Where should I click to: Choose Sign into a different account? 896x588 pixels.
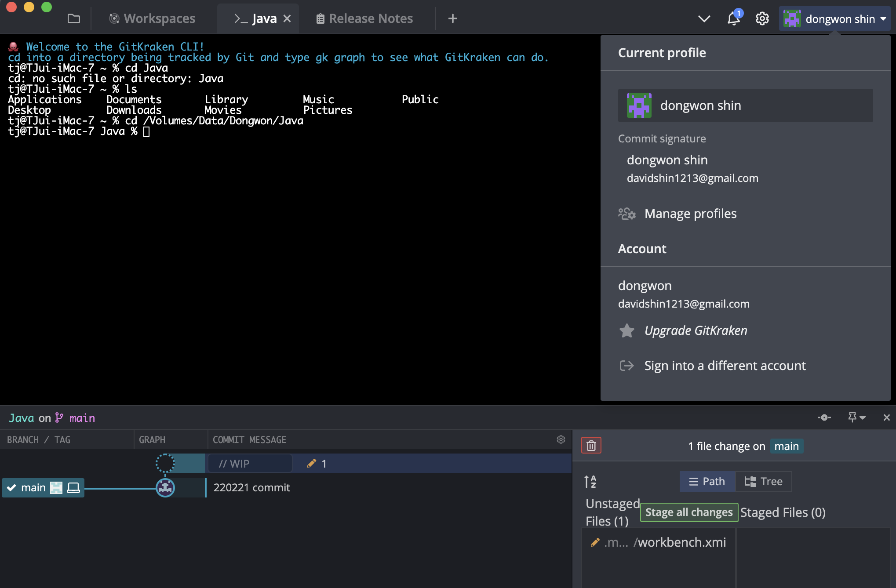pos(725,366)
